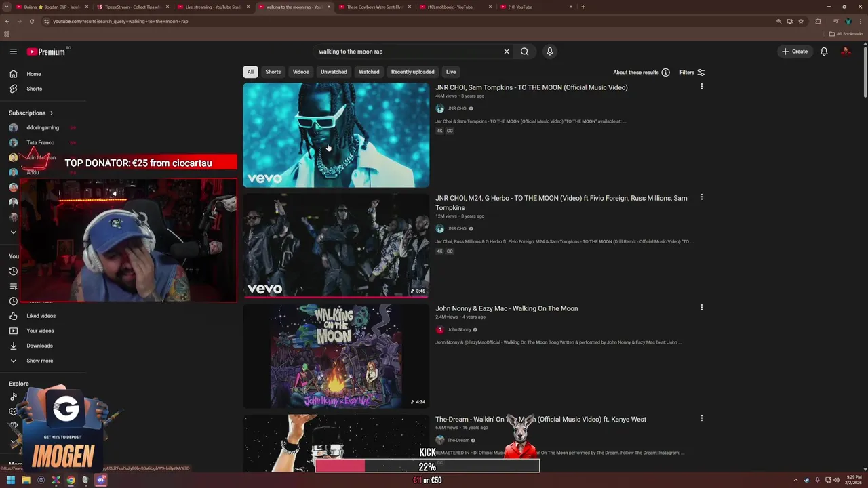This screenshot has height=488, width=868.
Task: Open the History clock icon in sidebar
Action: 13,271
